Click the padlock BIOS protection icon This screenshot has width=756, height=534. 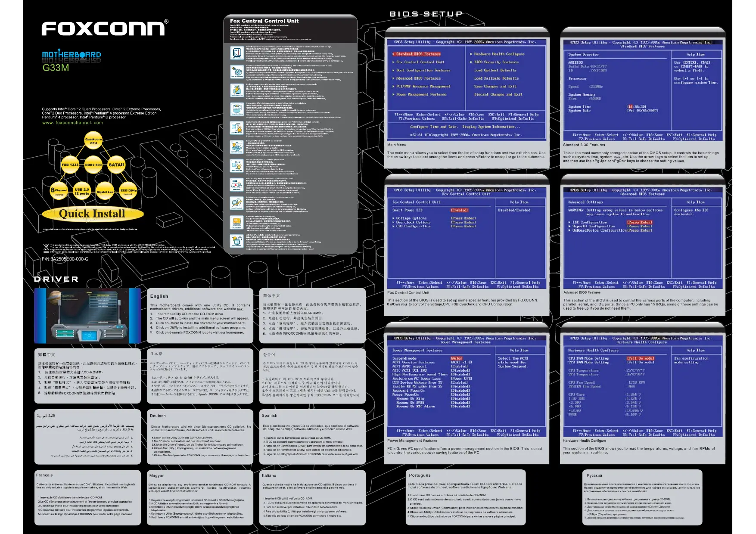tap(236, 127)
